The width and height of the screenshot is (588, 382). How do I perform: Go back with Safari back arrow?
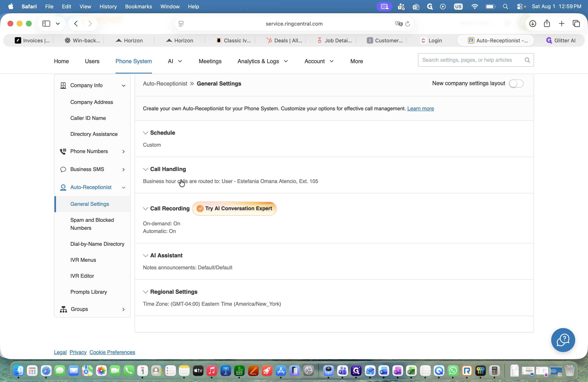click(76, 24)
